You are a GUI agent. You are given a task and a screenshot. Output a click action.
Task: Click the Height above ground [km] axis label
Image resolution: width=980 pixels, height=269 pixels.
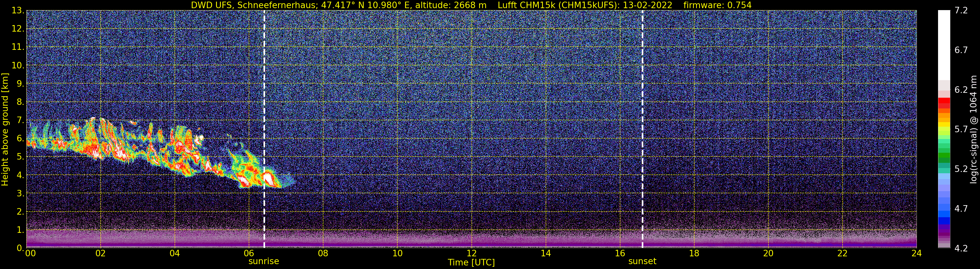coord(5,129)
